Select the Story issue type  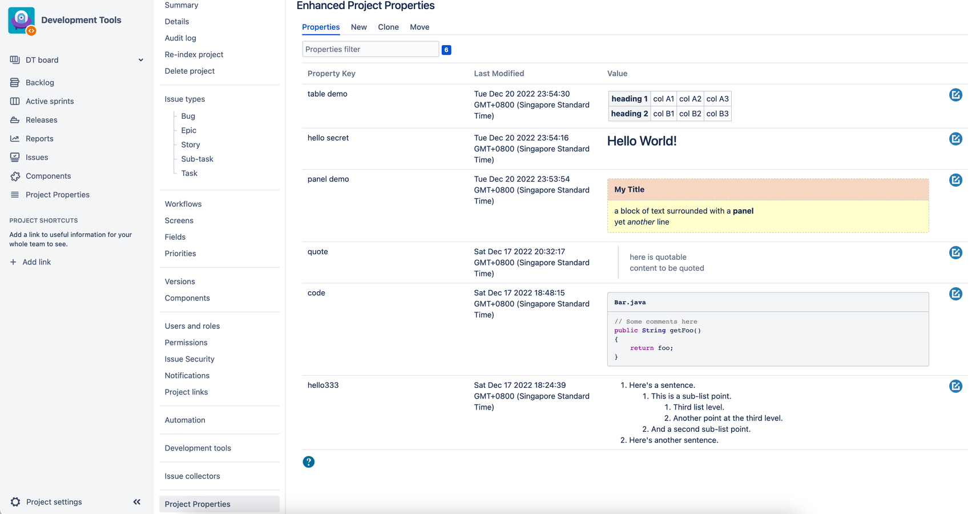click(x=191, y=144)
